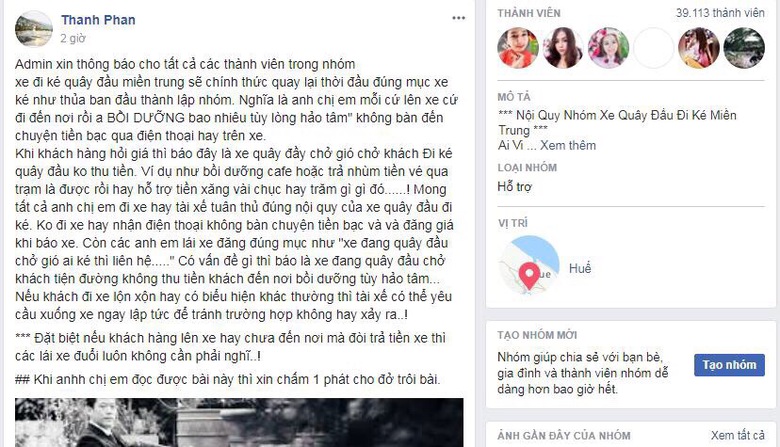Viewport: 780px width, 447px height.
Task: Open the 2 giờ post timestamp
Action: (73, 38)
